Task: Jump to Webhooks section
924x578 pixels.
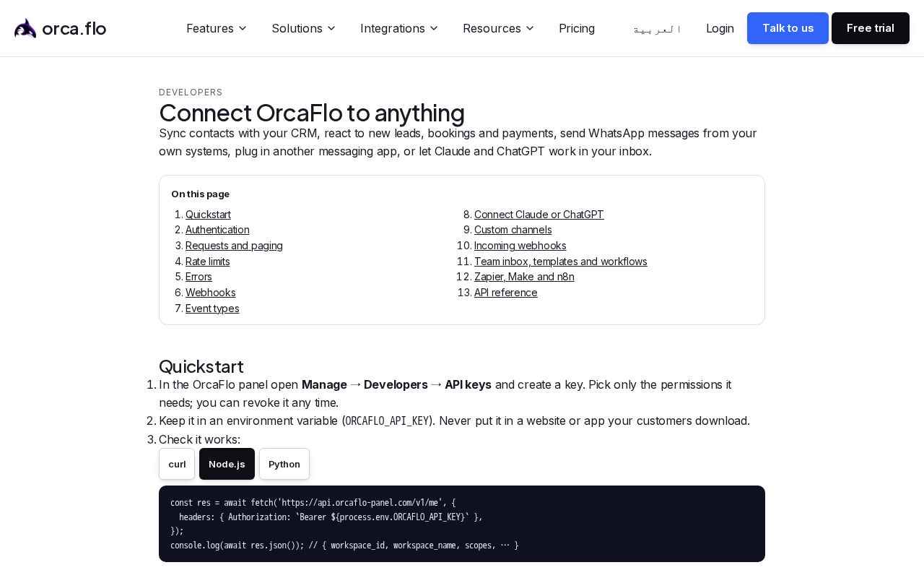Action: pos(211,293)
